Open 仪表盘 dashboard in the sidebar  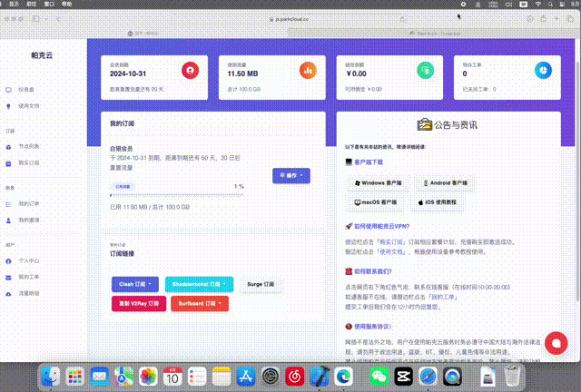point(26,90)
